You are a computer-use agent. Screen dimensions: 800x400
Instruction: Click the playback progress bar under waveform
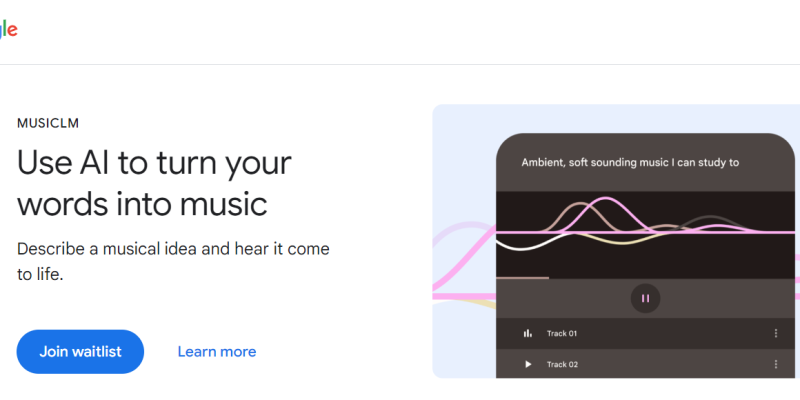click(x=523, y=278)
